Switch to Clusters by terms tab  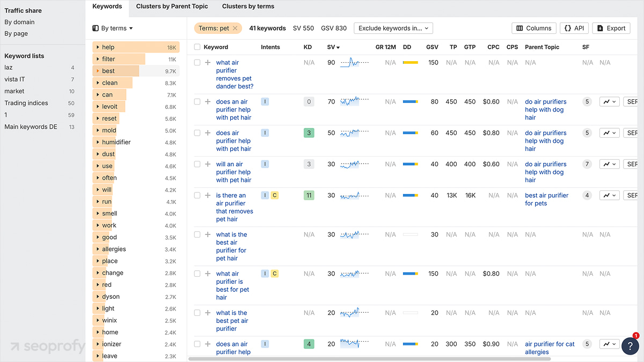click(x=248, y=6)
